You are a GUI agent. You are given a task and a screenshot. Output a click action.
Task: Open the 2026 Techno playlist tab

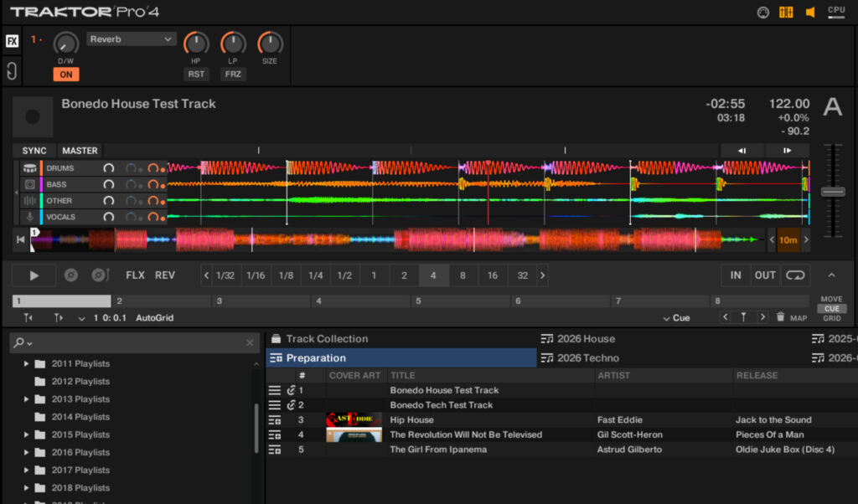[x=587, y=358]
